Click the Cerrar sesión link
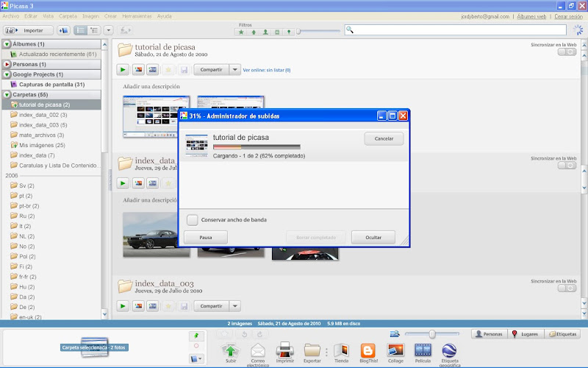588x368 pixels. point(568,16)
